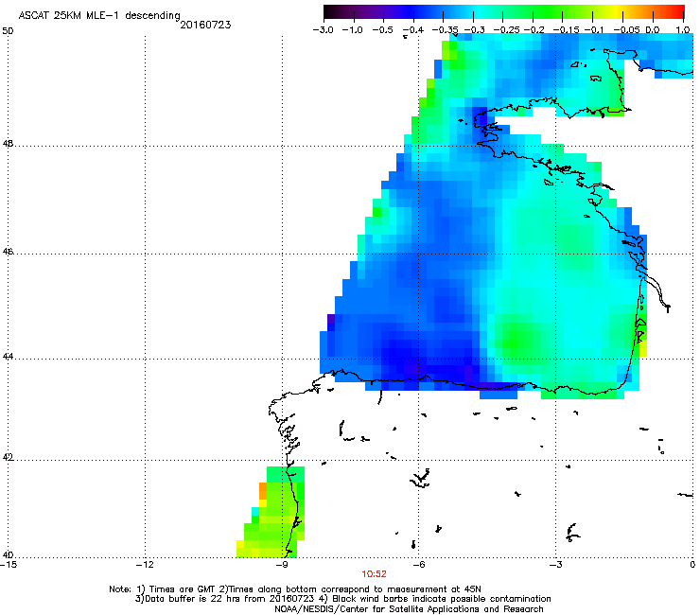This screenshot has height=615, width=700.
Task: Click latitude axis label 46
Action: (8, 252)
